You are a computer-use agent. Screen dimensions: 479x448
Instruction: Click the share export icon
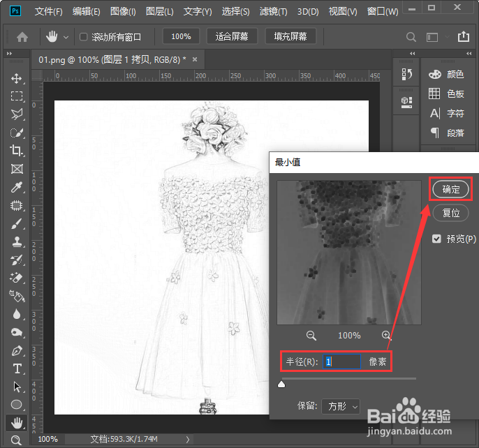point(464,36)
